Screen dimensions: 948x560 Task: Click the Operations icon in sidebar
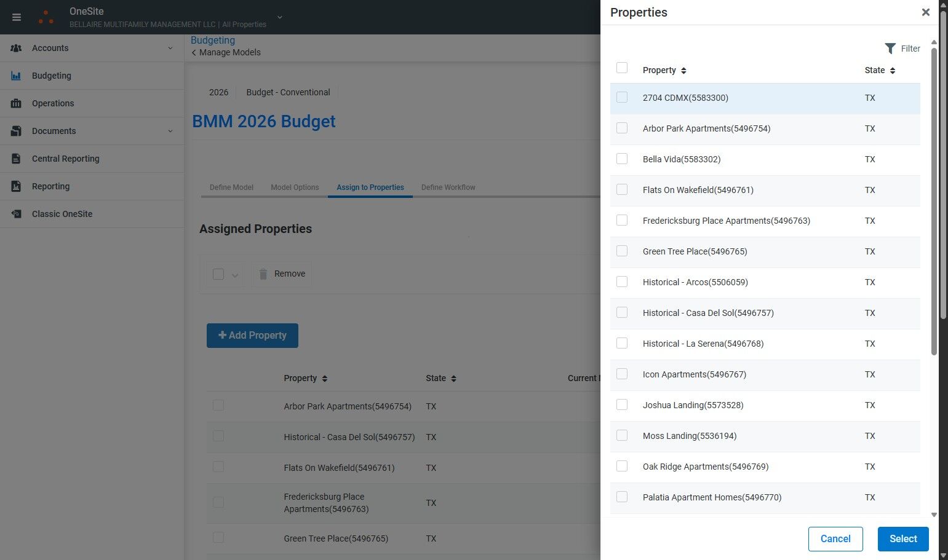[16, 103]
